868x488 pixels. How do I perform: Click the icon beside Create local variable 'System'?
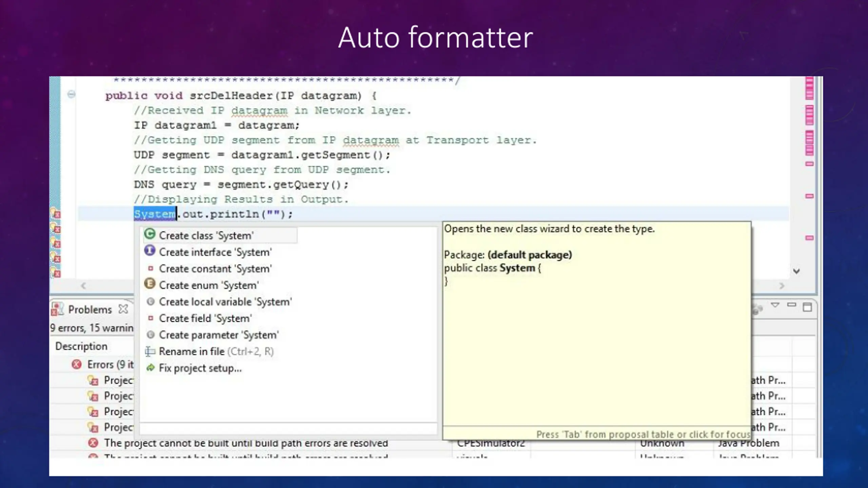151,302
